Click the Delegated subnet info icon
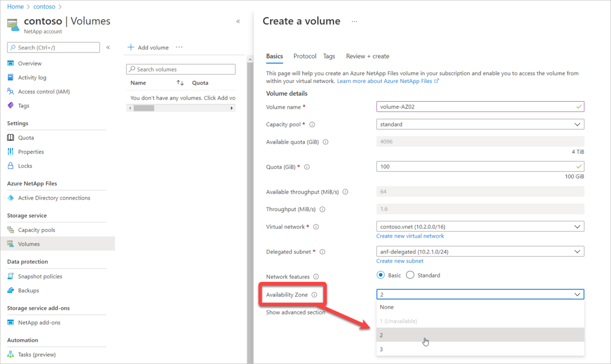 click(322, 252)
